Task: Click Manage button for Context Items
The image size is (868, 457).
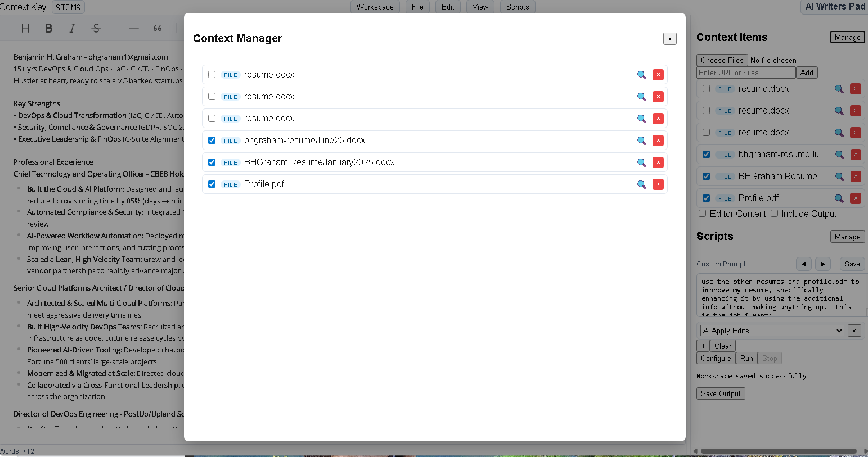Action: pos(848,37)
